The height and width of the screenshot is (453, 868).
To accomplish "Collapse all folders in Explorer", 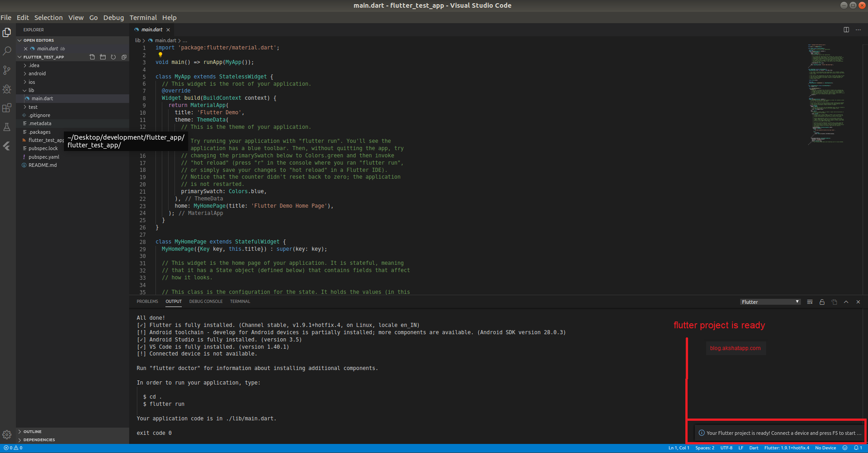I will [x=124, y=57].
